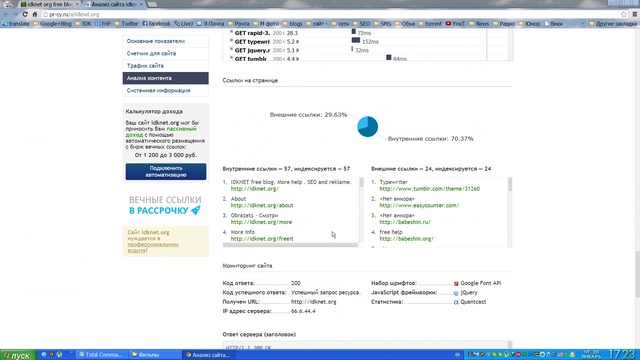Click the Google Font API icon
Viewport: 640px width, 360px height.
pos(456,283)
